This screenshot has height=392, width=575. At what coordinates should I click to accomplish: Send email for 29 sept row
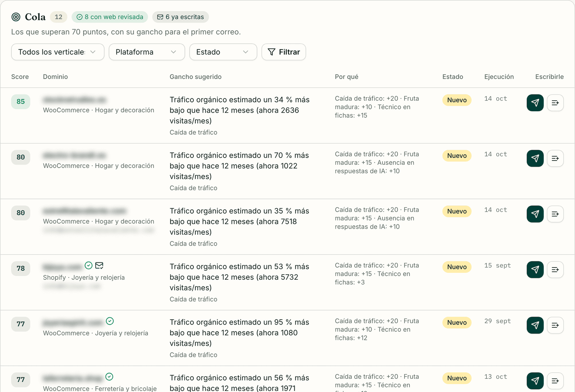(x=535, y=325)
